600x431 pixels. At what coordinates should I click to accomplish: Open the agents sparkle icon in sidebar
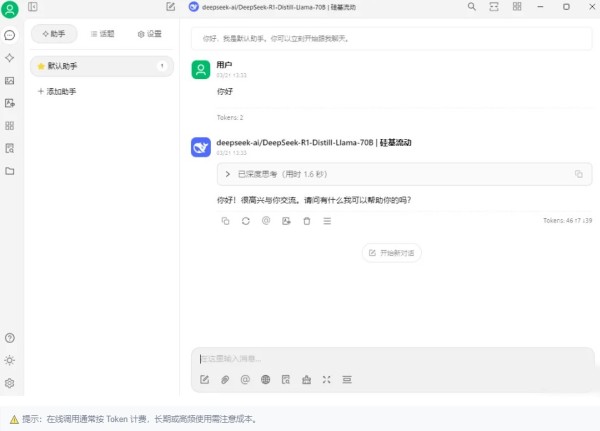tap(10, 58)
